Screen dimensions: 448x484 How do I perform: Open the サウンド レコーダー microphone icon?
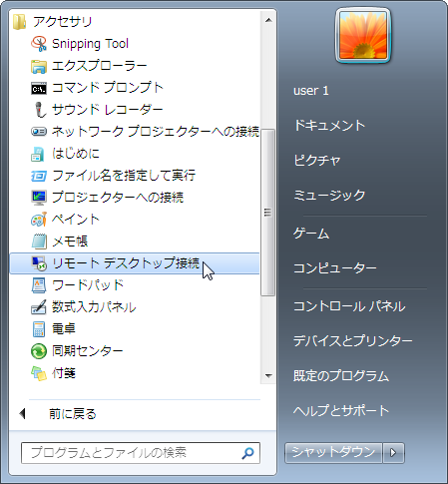tap(40, 110)
